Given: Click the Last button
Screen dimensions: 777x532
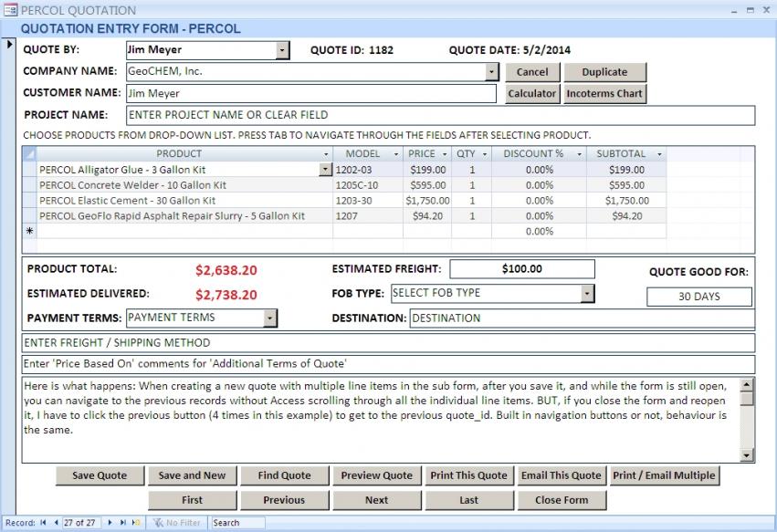Looking at the screenshot, I should point(469,500).
